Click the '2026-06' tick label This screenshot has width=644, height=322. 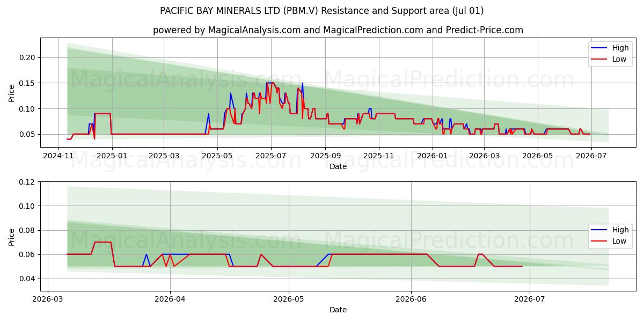(411, 299)
